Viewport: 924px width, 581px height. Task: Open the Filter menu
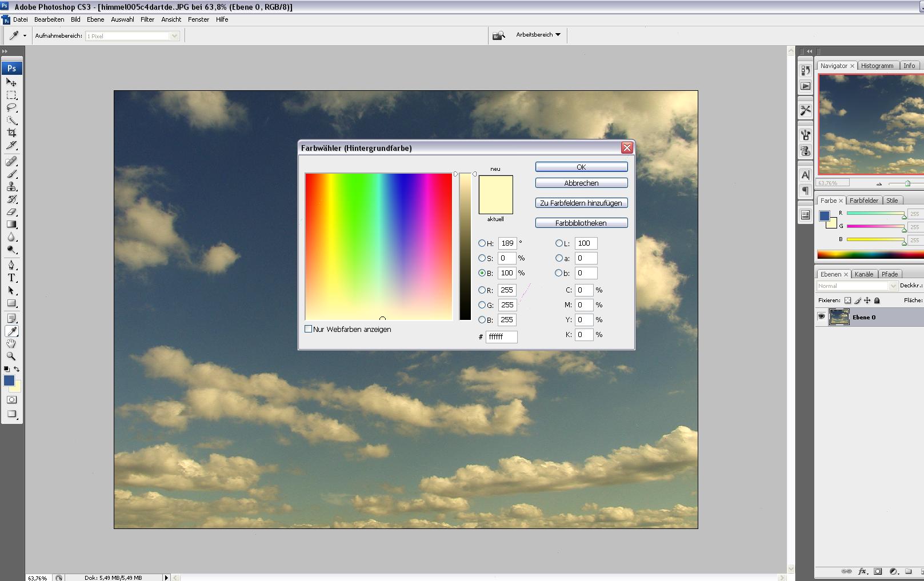[x=147, y=19]
